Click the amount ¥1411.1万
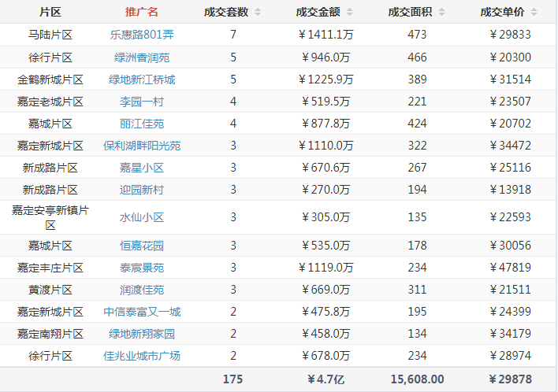Image resolution: width=558 pixels, height=392 pixels. [325, 35]
